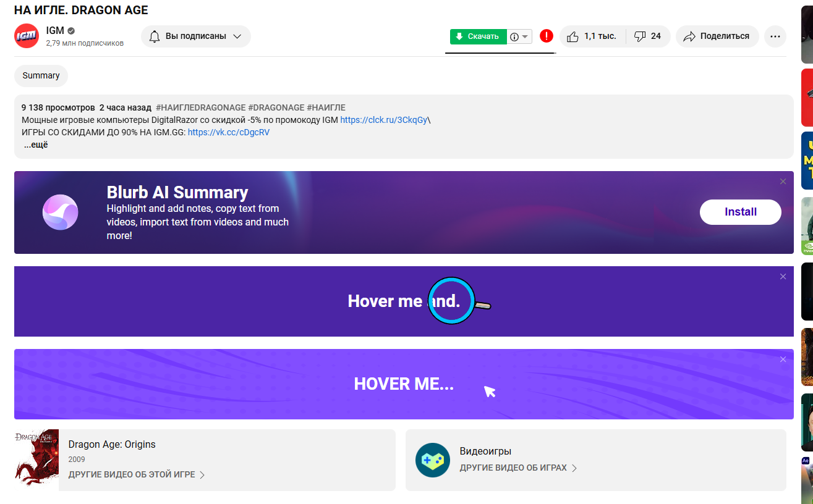Screen dimensions: 813x504
Task: Install Blurb AI Summary extension
Action: tap(740, 212)
